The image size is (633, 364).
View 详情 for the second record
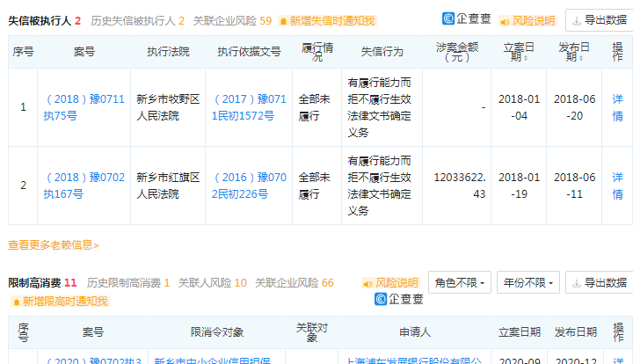tap(617, 186)
